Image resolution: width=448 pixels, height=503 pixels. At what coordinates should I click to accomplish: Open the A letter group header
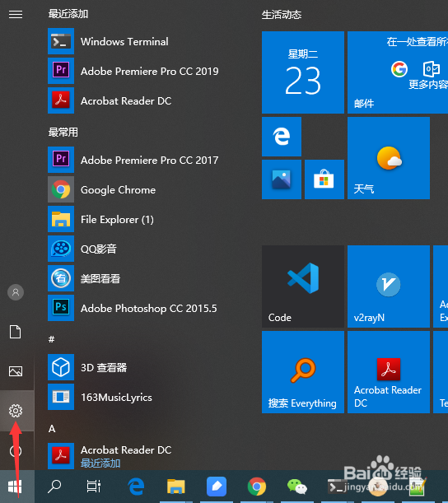pyautogui.click(x=52, y=429)
